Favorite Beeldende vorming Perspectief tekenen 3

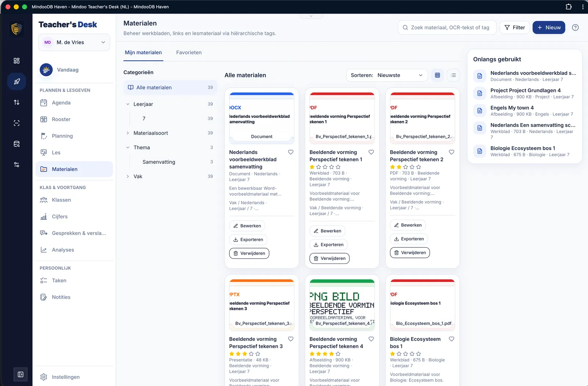(x=291, y=339)
